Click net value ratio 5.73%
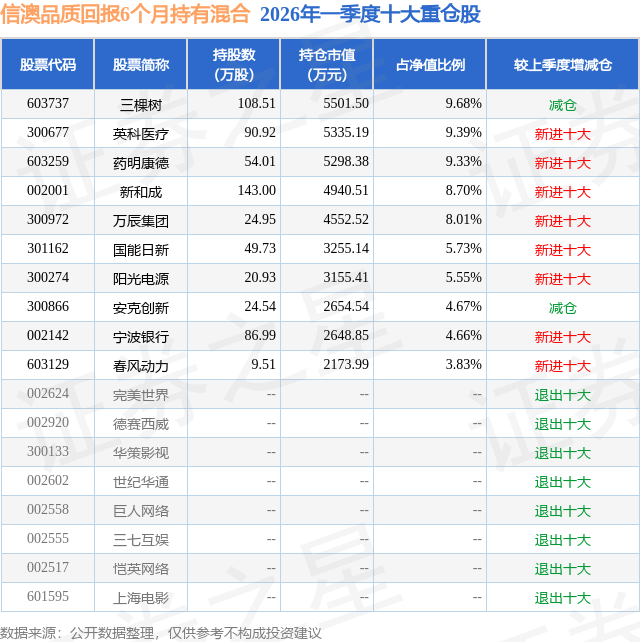The width and height of the screenshot is (640, 642). pos(464,249)
